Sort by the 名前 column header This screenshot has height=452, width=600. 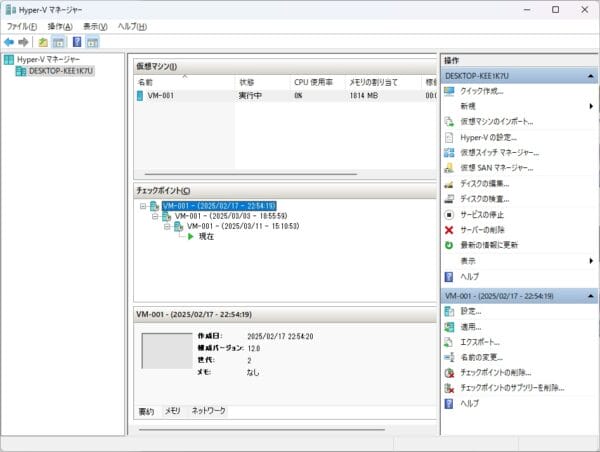pyautogui.click(x=184, y=82)
